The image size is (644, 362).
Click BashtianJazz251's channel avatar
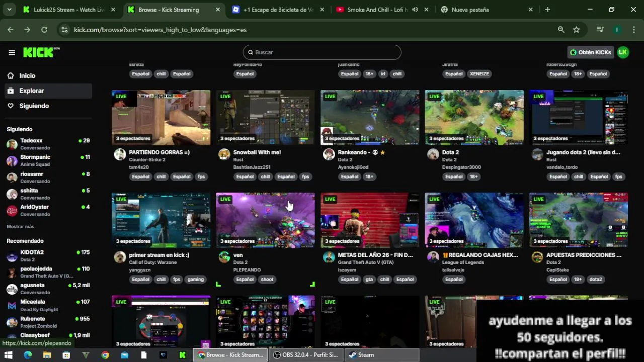click(x=224, y=154)
